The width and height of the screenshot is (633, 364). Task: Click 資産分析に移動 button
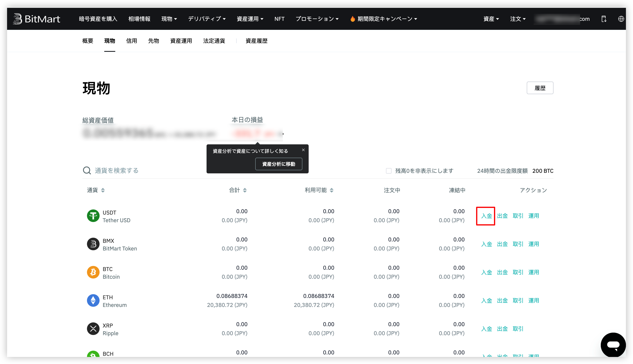coord(279,164)
